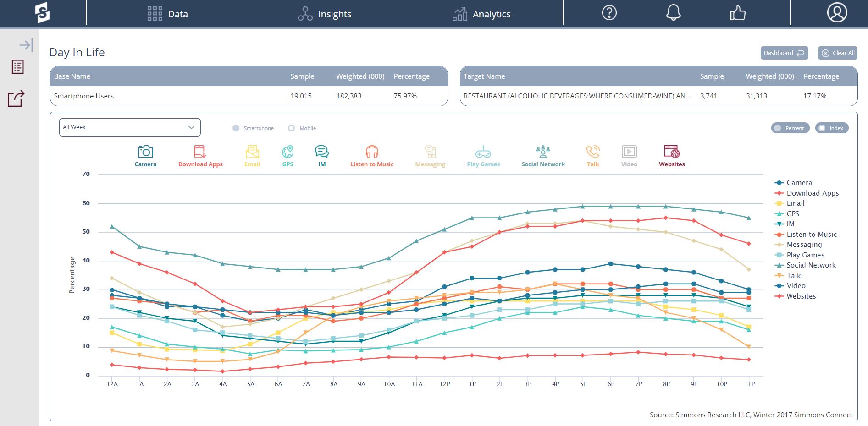The image size is (868, 426).
Task: Open the Analytics menu
Action: 492,14
